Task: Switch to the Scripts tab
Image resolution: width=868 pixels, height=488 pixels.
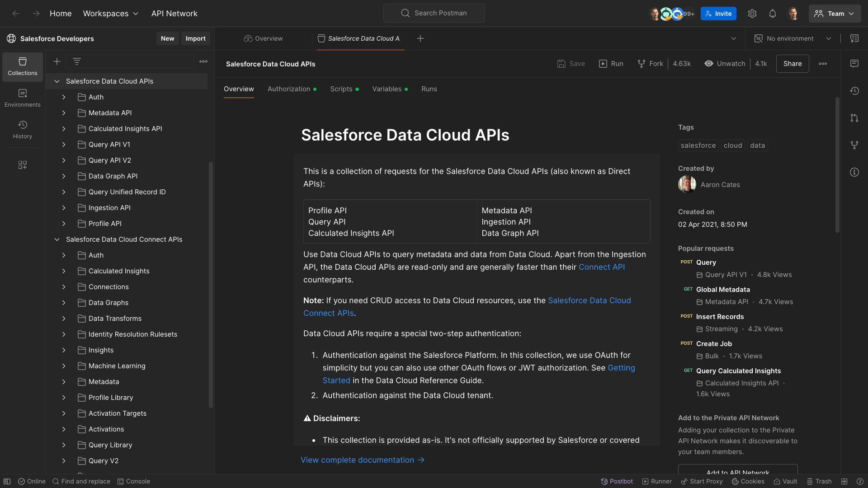Action: (344, 89)
